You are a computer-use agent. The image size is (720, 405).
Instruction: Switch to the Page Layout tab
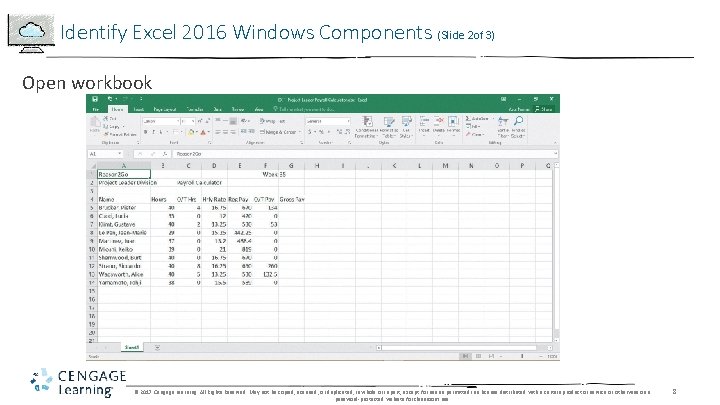tap(165, 109)
